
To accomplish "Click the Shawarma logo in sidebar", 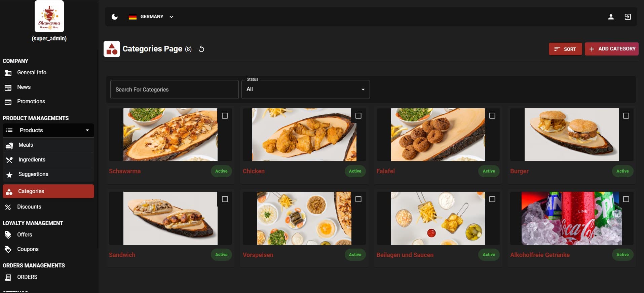I will (x=49, y=16).
